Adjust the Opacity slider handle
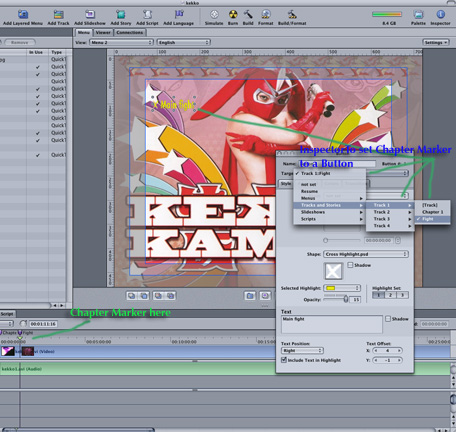 click(346, 299)
